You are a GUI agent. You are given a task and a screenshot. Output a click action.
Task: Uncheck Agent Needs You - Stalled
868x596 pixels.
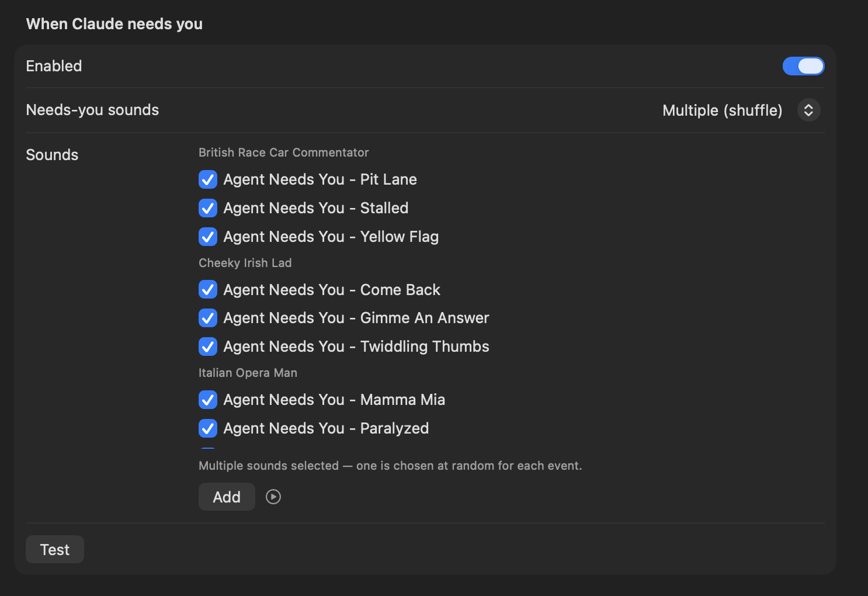(x=208, y=208)
